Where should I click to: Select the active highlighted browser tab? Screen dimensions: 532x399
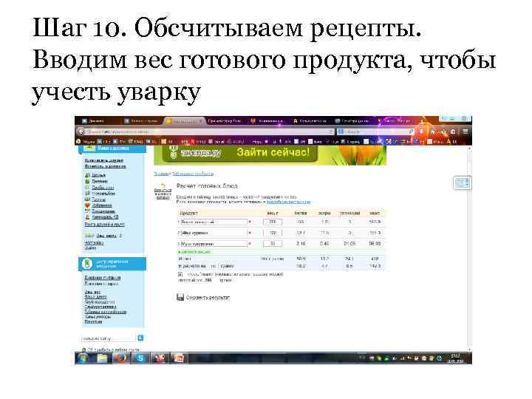(185, 120)
